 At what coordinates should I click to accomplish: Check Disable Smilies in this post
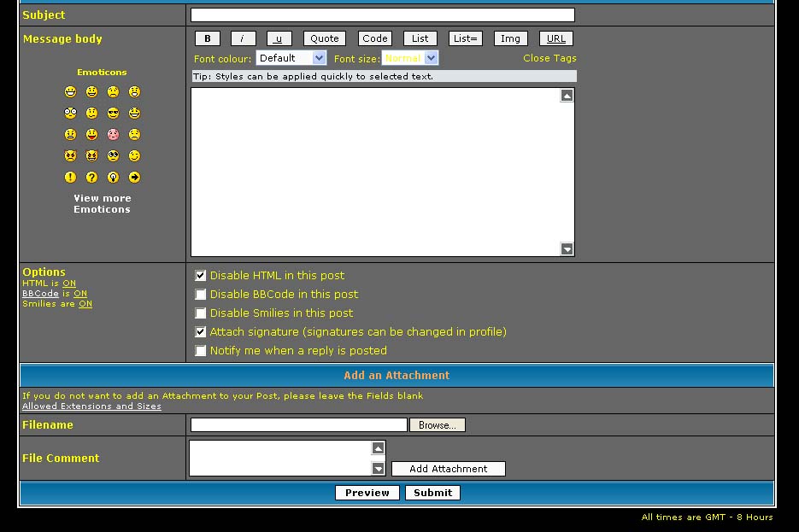[201, 313]
